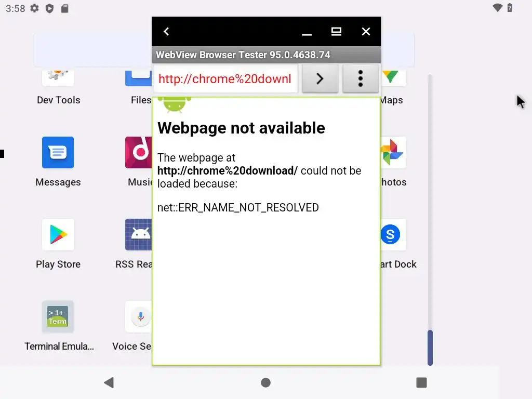Open the Files app icon

(x=138, y=78)
